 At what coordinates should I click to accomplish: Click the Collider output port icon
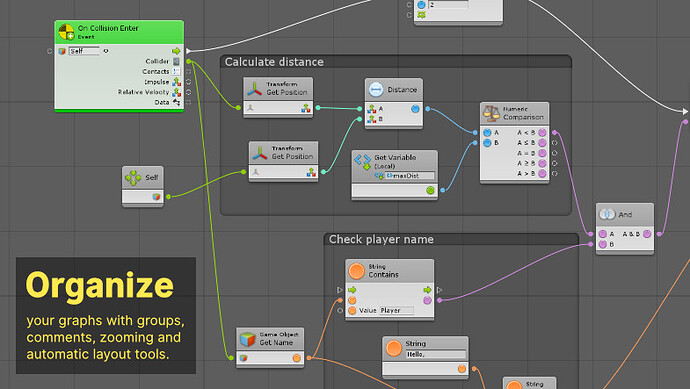click(x=176, y=61)
